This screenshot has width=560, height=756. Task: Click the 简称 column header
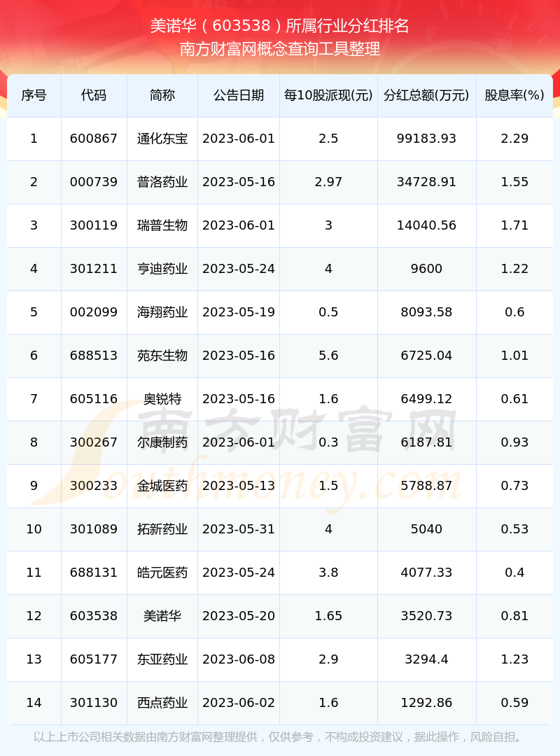[162, 95]
